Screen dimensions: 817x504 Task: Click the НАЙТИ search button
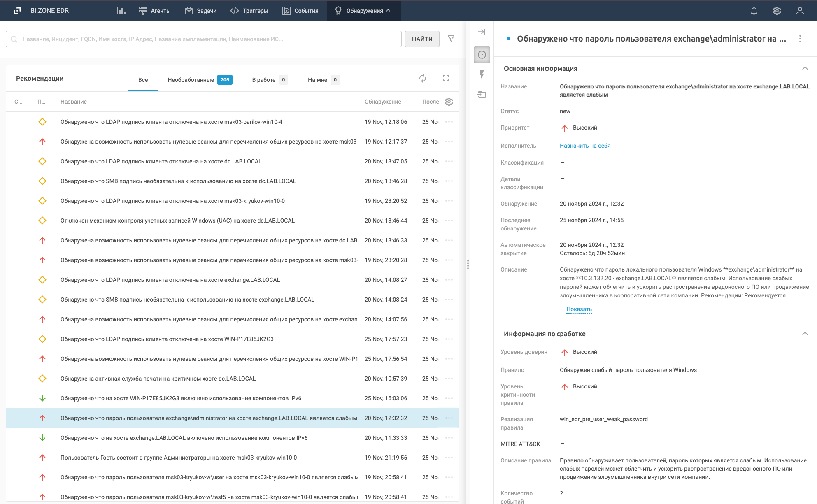(x=422, y=39)
